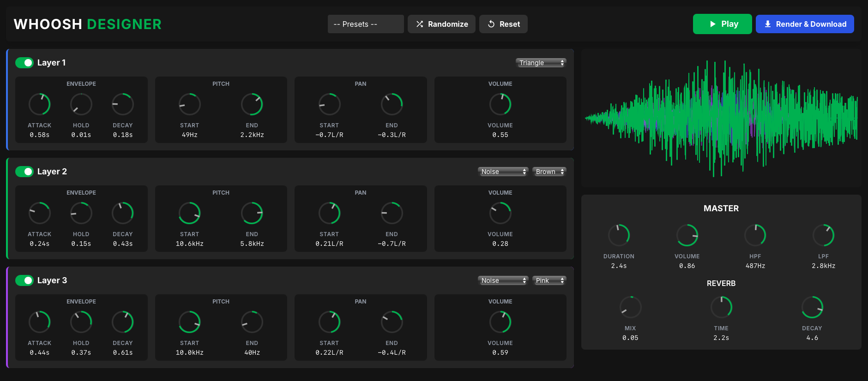Click the Master HPF knob
Image resolution: width=868 pixels, height=381 pixels.
755,235
